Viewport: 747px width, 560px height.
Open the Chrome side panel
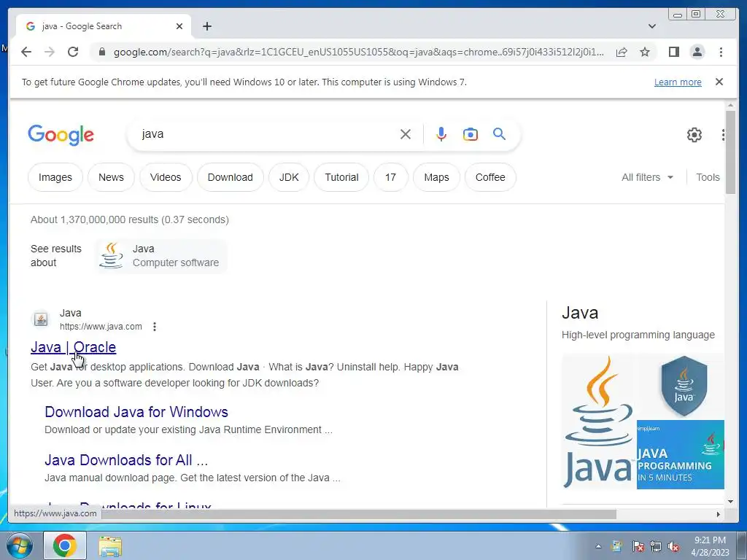tap(673, 52)
